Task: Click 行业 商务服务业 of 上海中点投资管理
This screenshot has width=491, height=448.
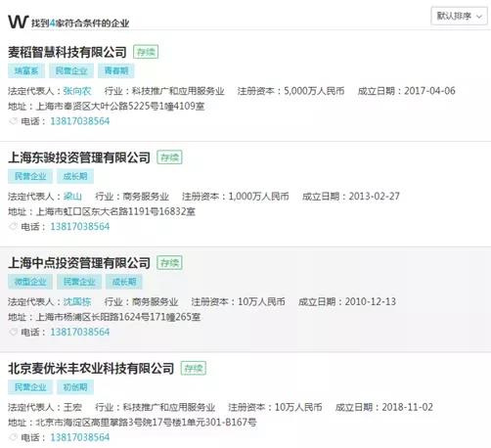Action: pyautogui.click(x=141, y=301)
